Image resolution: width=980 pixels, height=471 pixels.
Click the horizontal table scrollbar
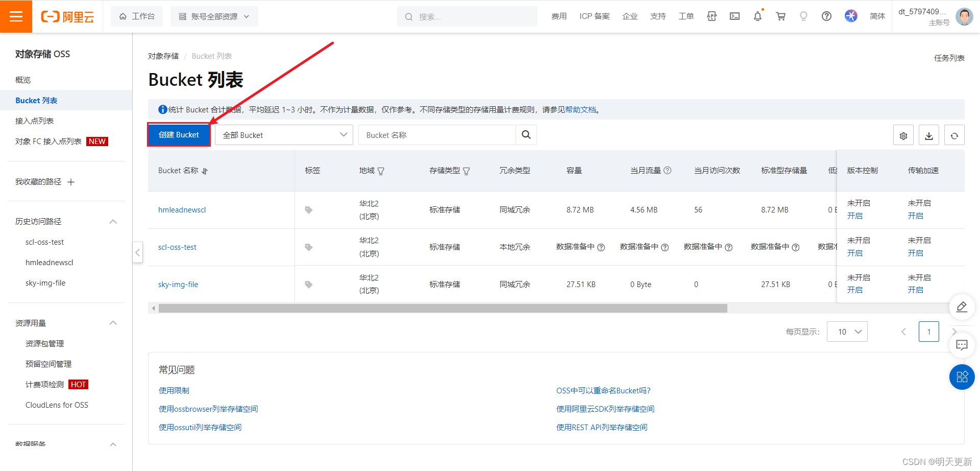(x=443, y=309)
